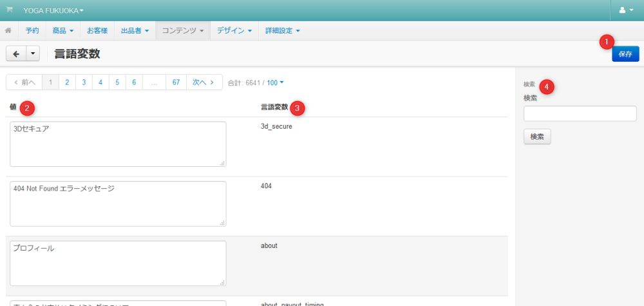Expand the 出品者 menu
This screenshot has width=644, height=306.
coord(135,30)
